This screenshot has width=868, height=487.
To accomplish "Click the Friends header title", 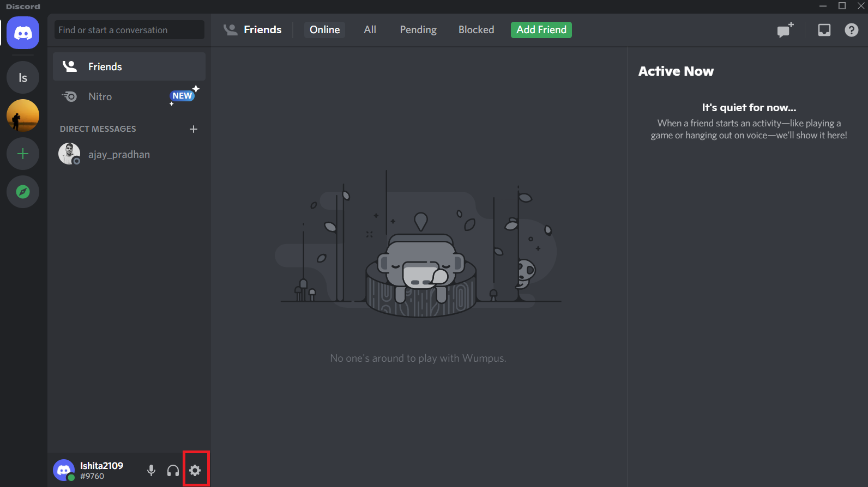I will (x=263, y=29).
